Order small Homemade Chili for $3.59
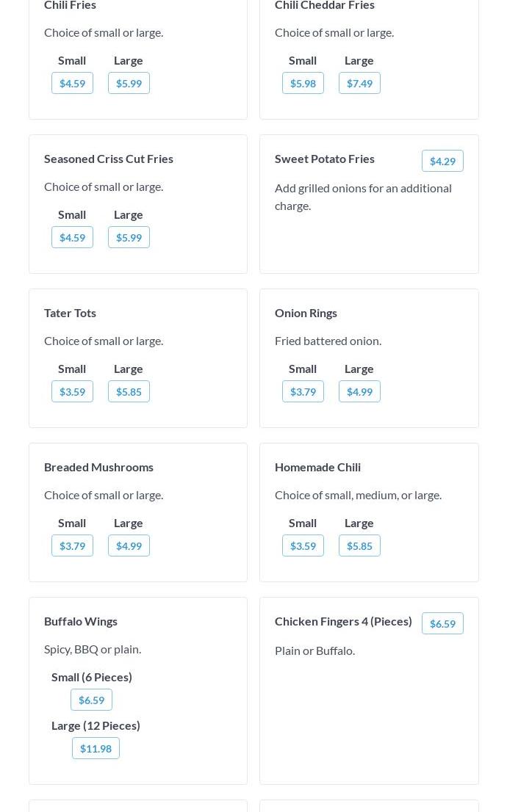 point(303,545)
